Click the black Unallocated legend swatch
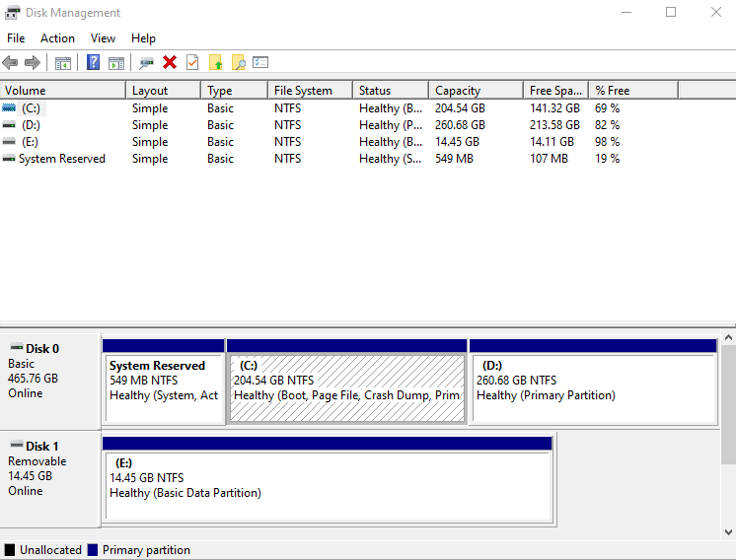Image resolution: width=736 pixels, height=560 pixels. 10,550
